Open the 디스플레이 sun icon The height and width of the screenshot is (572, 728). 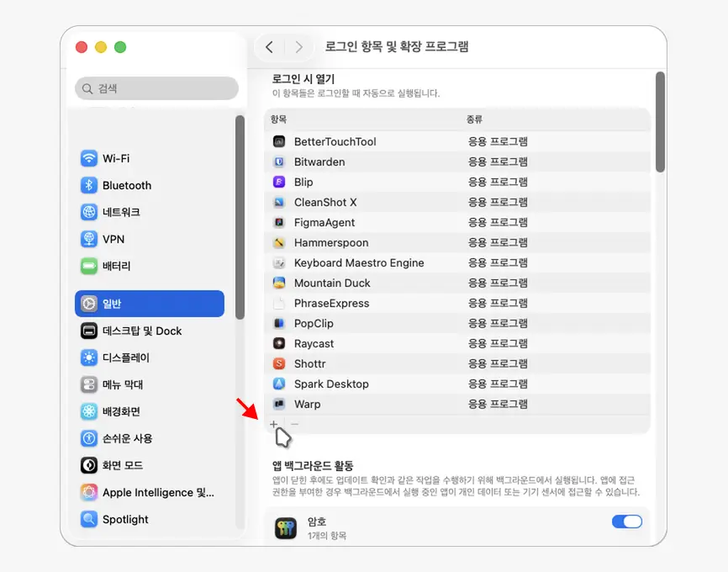tap(88, 357)
